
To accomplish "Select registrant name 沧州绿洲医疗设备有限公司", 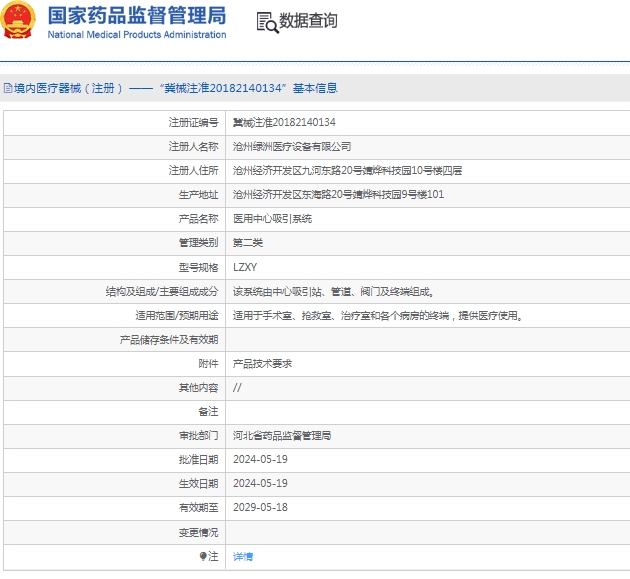I will click(x=292, y=147).
